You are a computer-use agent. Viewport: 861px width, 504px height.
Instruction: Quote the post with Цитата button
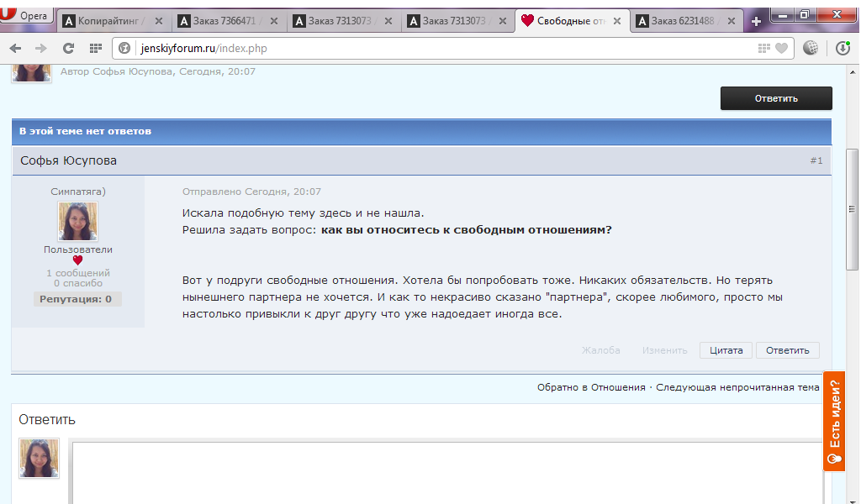(726, 350)
